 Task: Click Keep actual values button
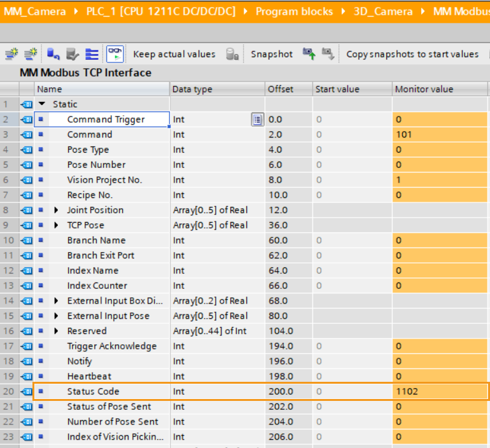[174, 54]
